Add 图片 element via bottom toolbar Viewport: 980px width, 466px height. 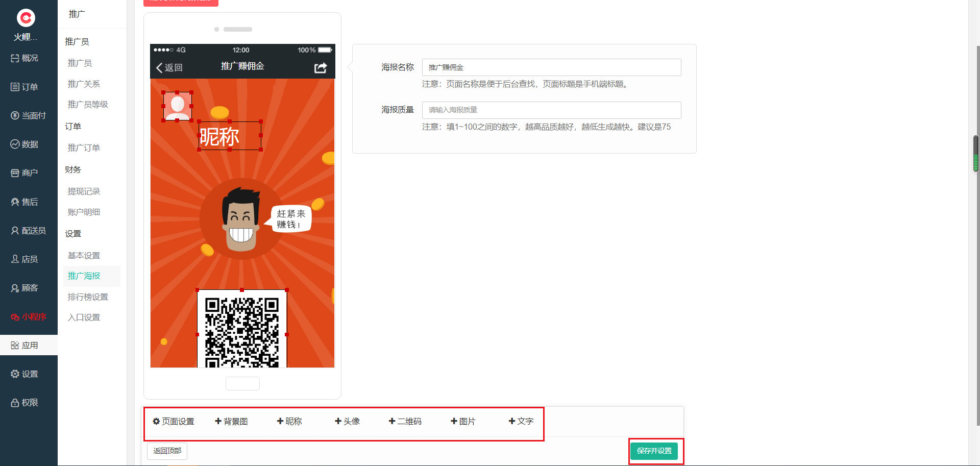463,421
